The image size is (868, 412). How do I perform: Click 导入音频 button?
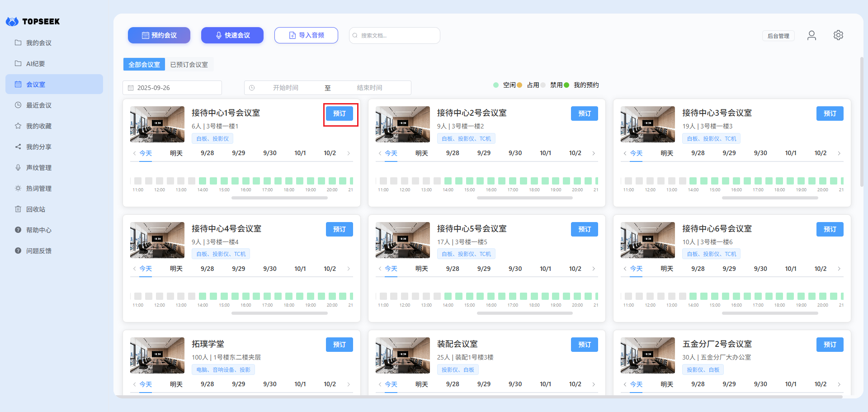pos(306,35)
